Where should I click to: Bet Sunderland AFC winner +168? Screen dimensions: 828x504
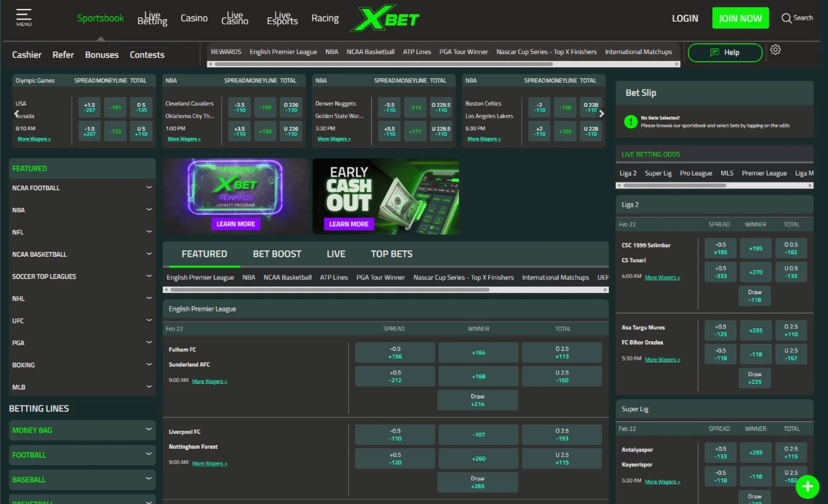point(478,376)
